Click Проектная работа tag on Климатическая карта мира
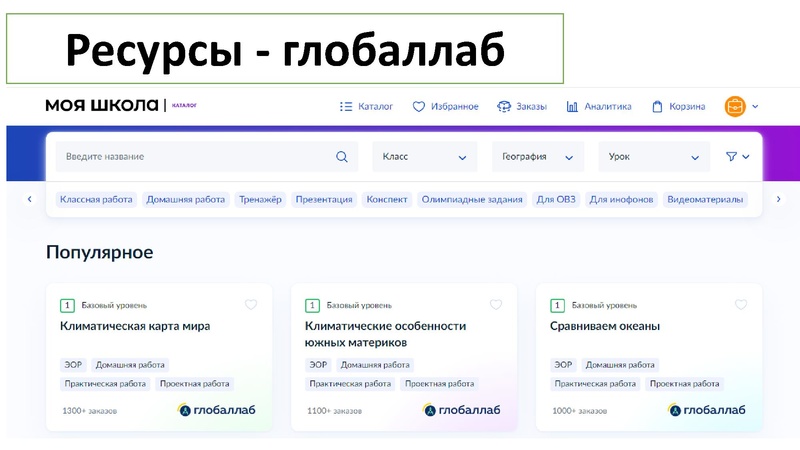This screenshot has width=800, height=450. 194,384
